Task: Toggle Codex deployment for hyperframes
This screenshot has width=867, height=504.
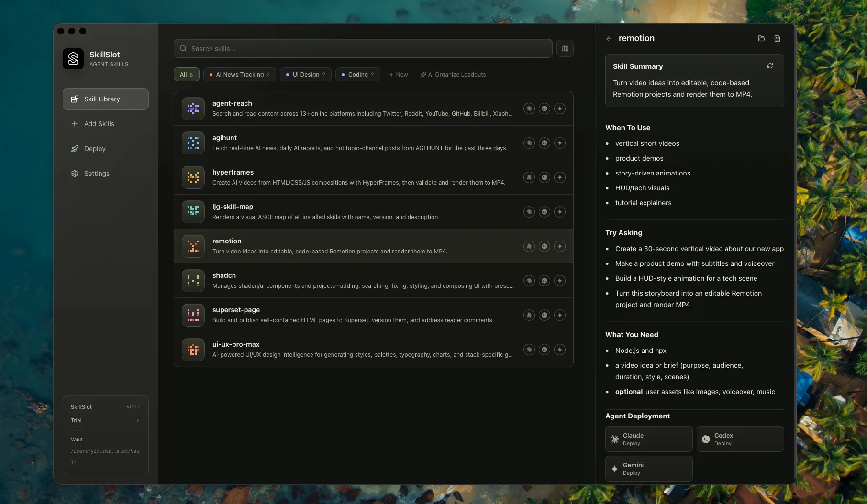Action: tap(545, 177)
